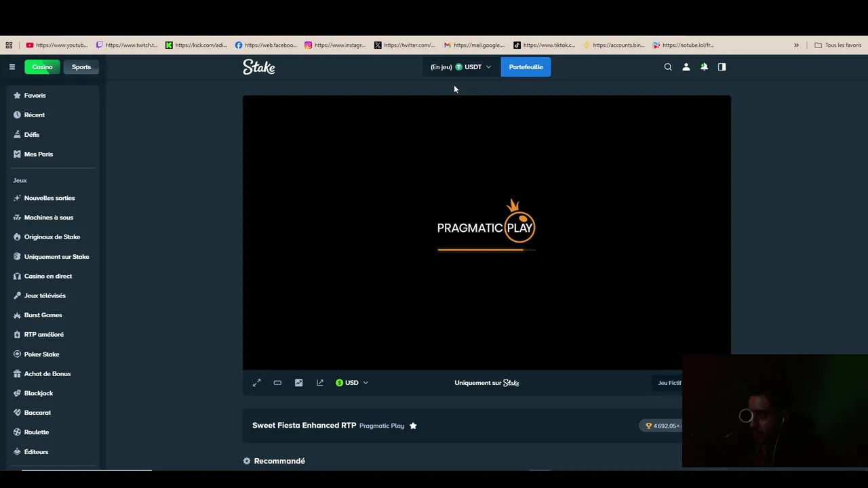Pop out the game window icon
The width and height of the screenshot is (868, 488).
[320, 383]
